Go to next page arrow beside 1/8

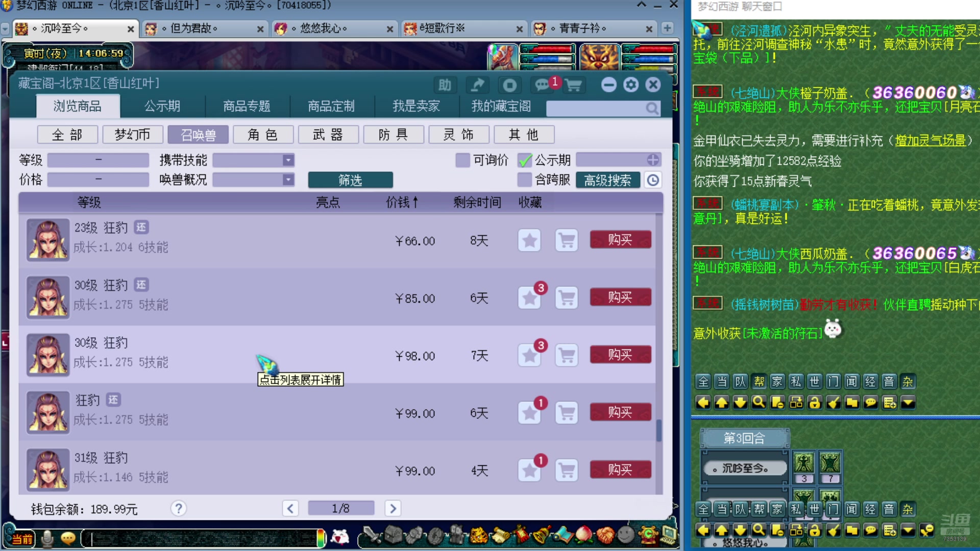point(393,508)
